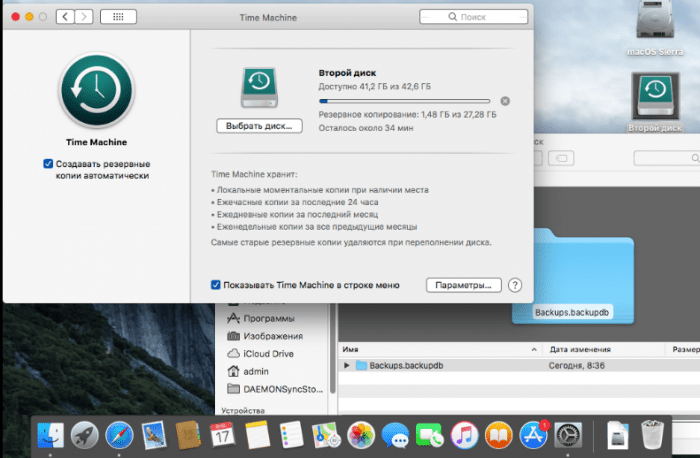Open Launchpad rocket in the Dock
700x458 pixels.
click(x=85, y=435)
